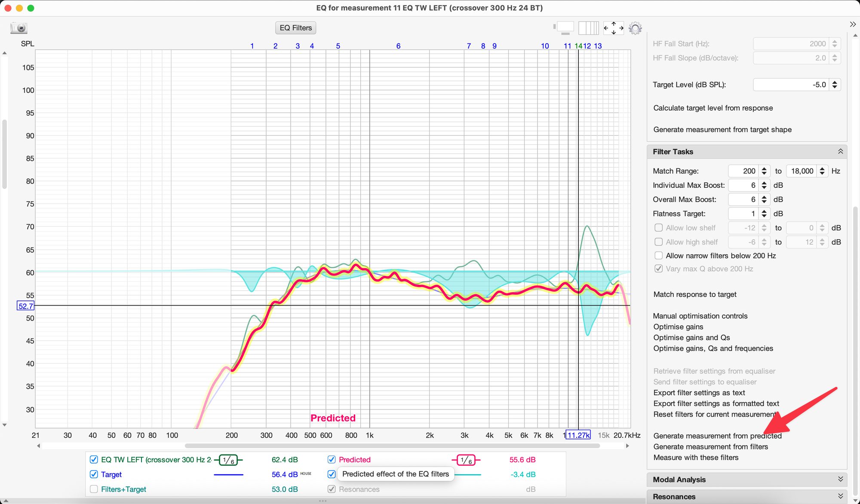Click smoothing 1/6 badge for EQ TW LEFT
Screen dimensions: 860x504
tap(228, 460)
